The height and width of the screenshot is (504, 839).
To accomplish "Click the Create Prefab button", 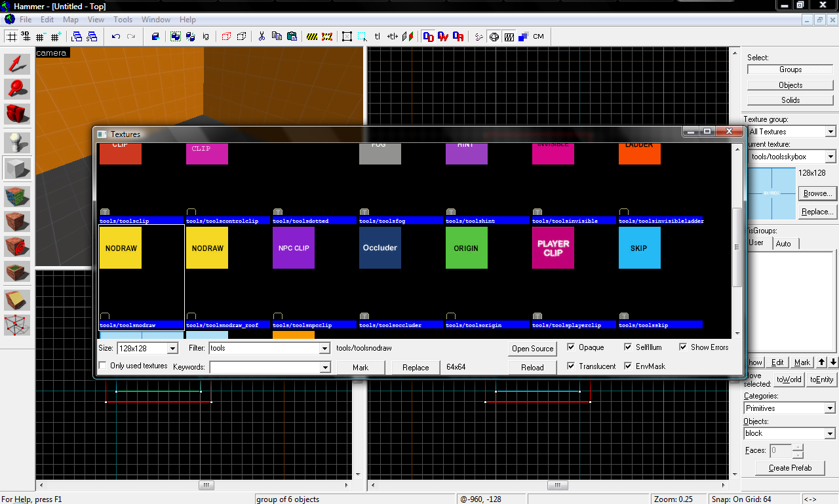I will pos(790,468).
